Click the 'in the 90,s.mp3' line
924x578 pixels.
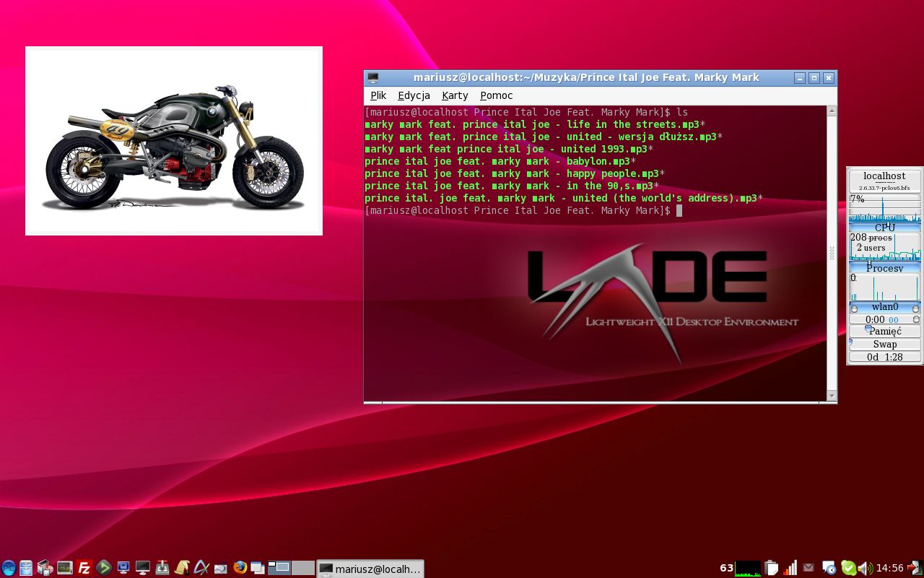(512, 186)
